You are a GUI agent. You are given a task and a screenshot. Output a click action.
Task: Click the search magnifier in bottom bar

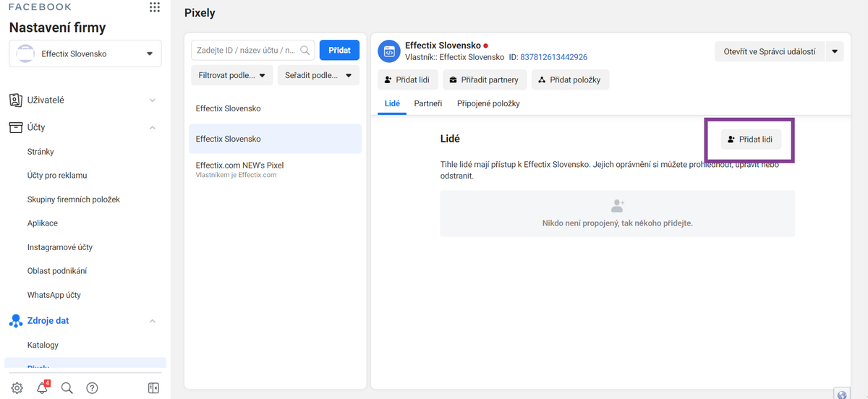click(x=67, y=388)
